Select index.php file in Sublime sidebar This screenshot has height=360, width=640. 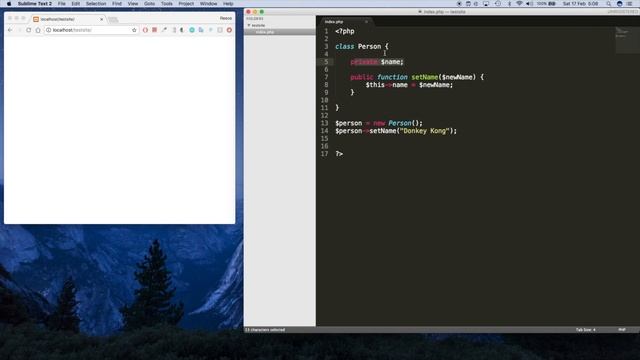265,32
